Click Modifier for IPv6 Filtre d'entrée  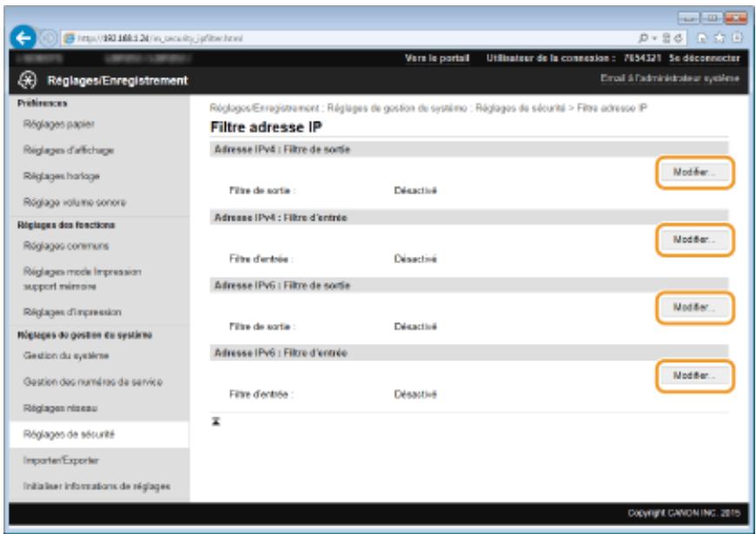pyautogui.click(x=694, y=375)
